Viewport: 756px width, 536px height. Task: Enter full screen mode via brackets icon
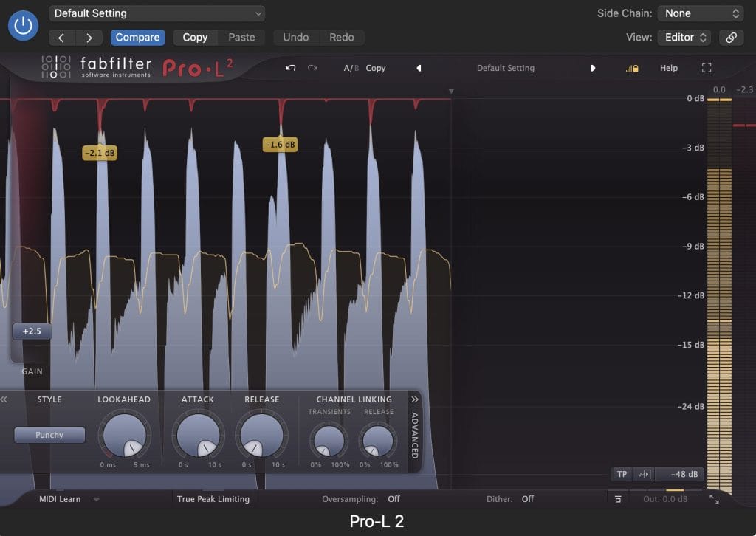coord(707,68)
